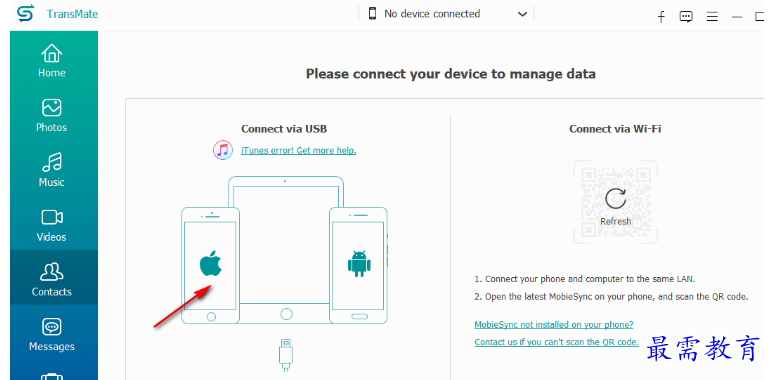The height and width of the screenshot is (380, 768).
Task: Click the Android robot on phone illustration
Action: coord(359,263)
